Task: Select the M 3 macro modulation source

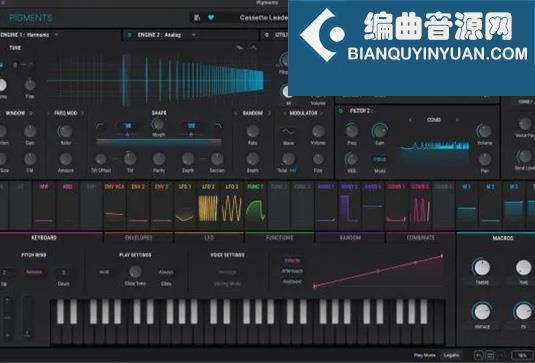Action: pyautogui.click(x=514, y=205)
